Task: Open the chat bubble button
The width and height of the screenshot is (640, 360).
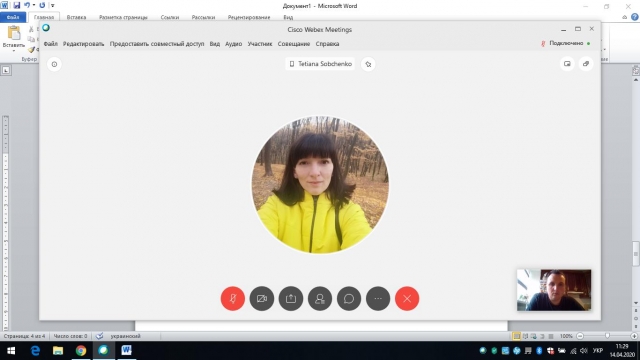Action: coord(349,299)
